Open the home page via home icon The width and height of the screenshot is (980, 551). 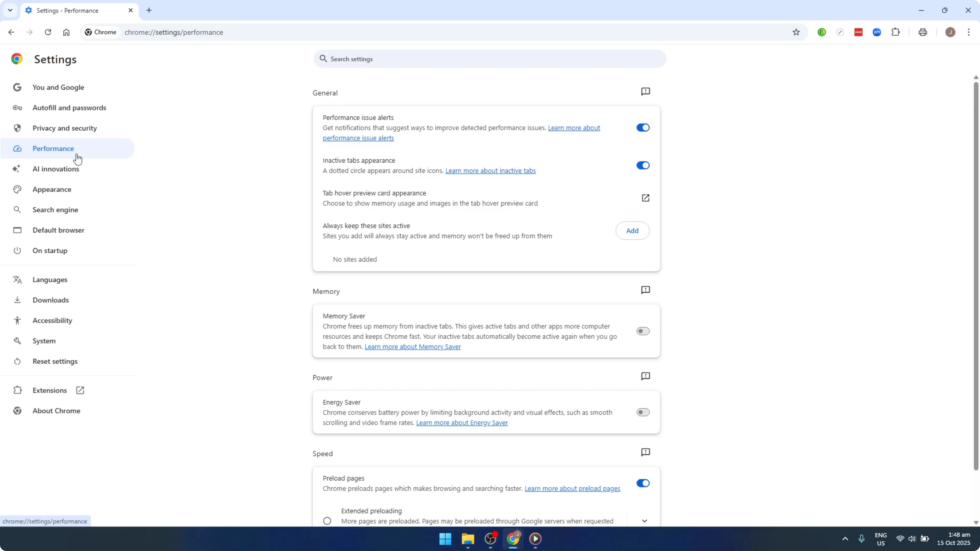[66, 32]
